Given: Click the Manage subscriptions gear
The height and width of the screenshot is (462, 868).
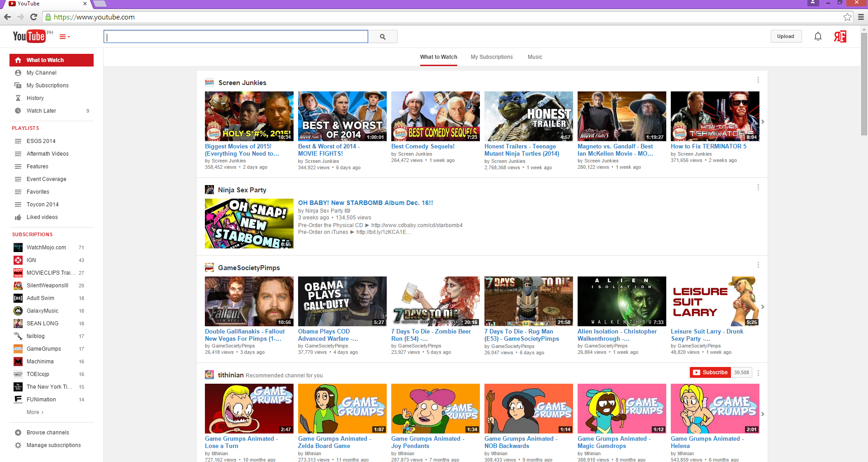Looking at the screenshot, I should pyautogui.click(x=18, y=445).
